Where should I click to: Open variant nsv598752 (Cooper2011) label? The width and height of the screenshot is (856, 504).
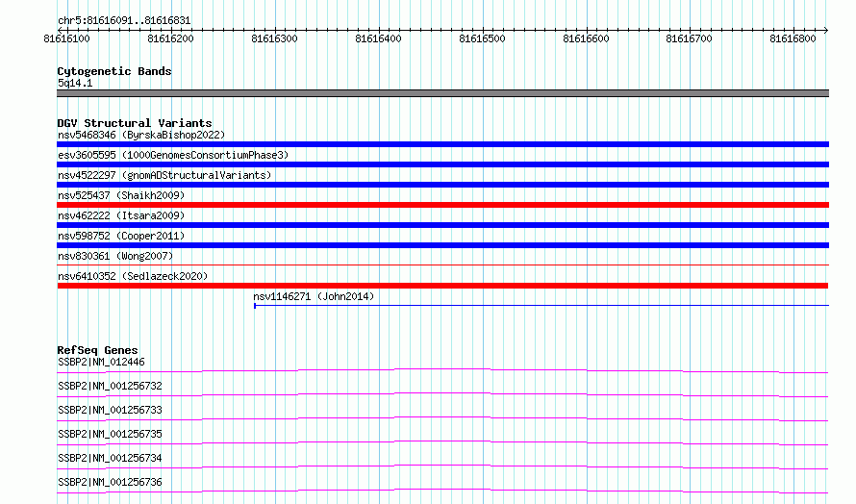121,236
